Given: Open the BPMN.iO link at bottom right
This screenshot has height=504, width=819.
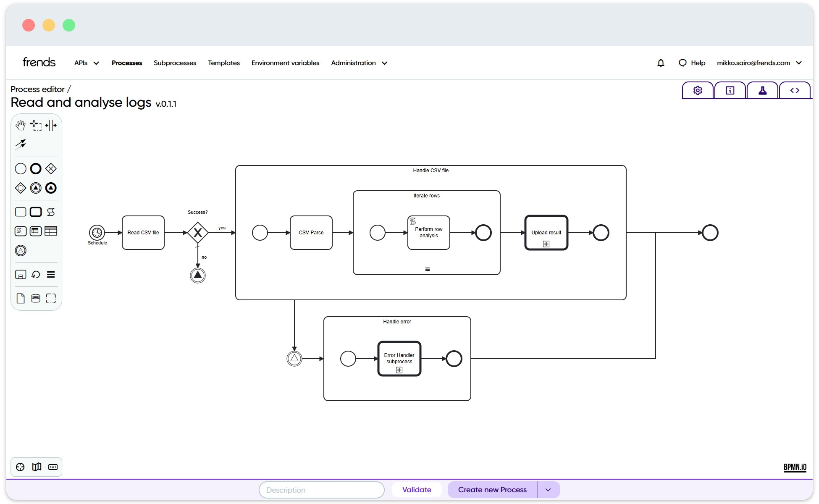Looking at the screenshot, I should pyautogui.click(x=795, y=467).
